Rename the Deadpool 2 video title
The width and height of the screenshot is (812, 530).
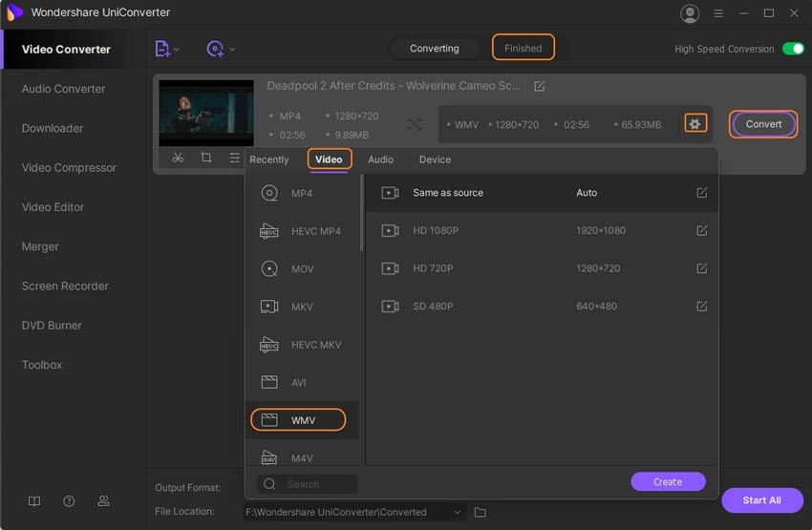coord(539,86)
